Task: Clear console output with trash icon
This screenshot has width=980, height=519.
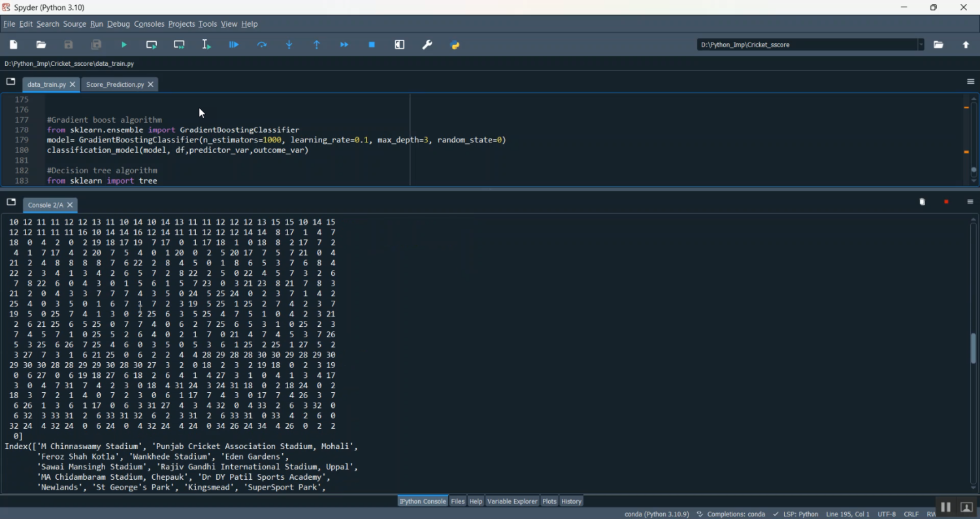Action: pos(922,202)
